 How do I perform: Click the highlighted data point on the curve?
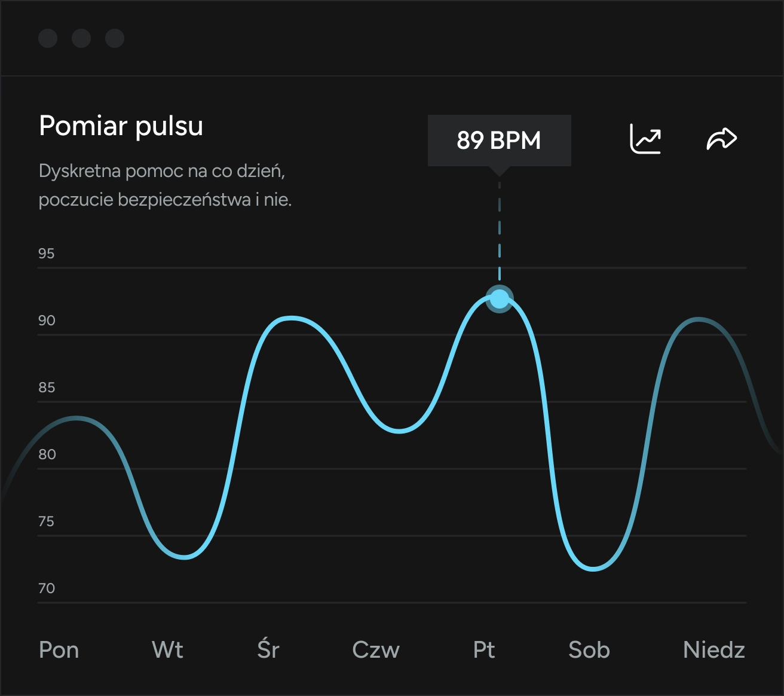500,299
